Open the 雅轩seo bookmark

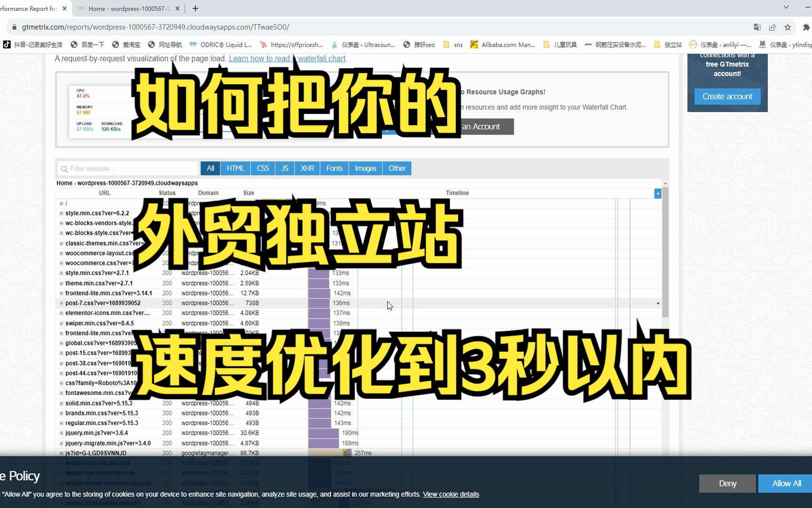pos(419,45)
